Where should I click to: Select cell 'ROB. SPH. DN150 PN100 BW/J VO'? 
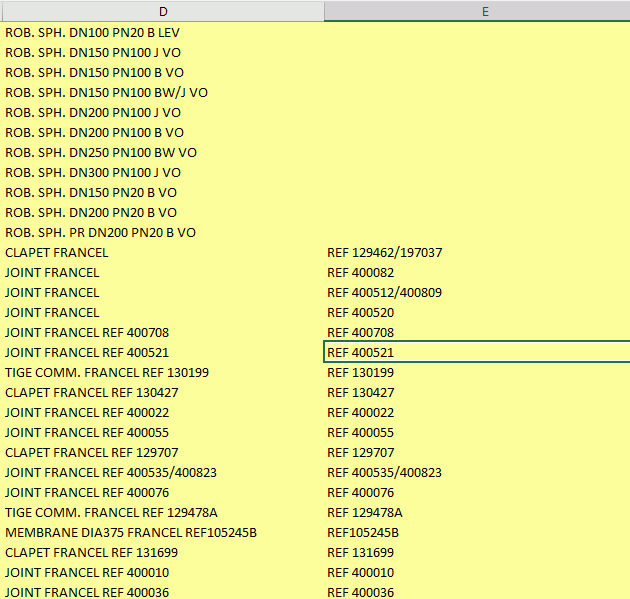point(163,93)
